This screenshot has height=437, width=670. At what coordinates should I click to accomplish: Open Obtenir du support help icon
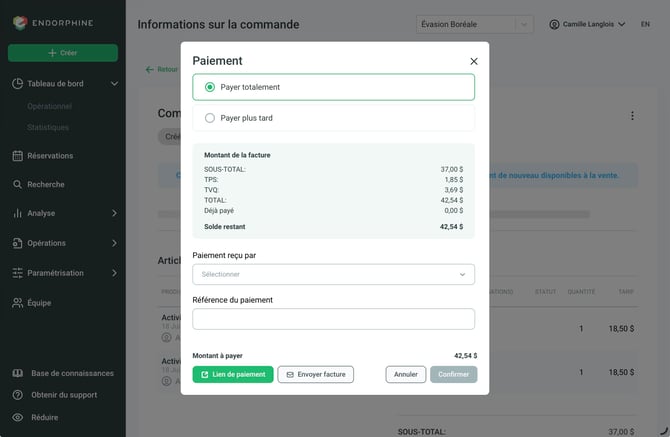[18, 395]
